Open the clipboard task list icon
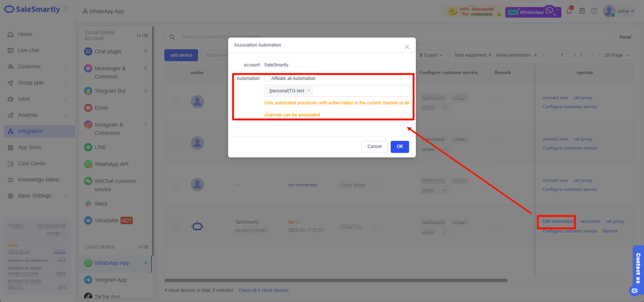The width and height of the screenshot is (644, 302). coord(582,11)
